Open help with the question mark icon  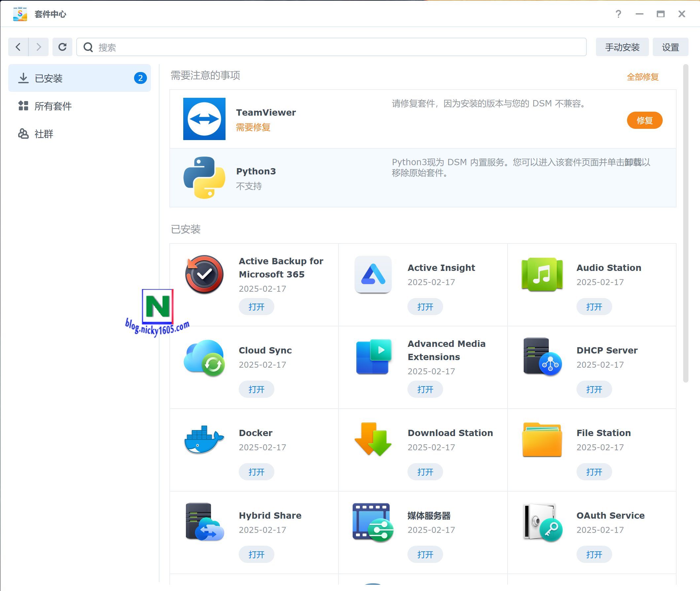tap(618, 14)
